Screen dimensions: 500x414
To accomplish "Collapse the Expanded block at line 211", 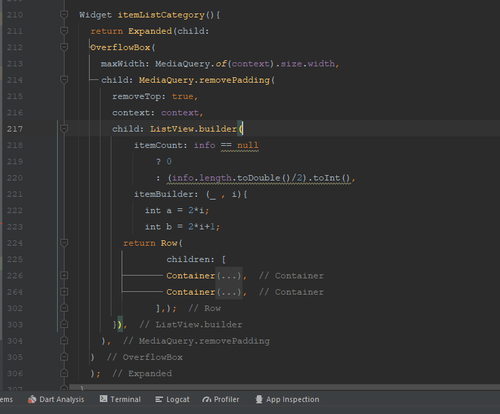I will [x=64, y=31].
